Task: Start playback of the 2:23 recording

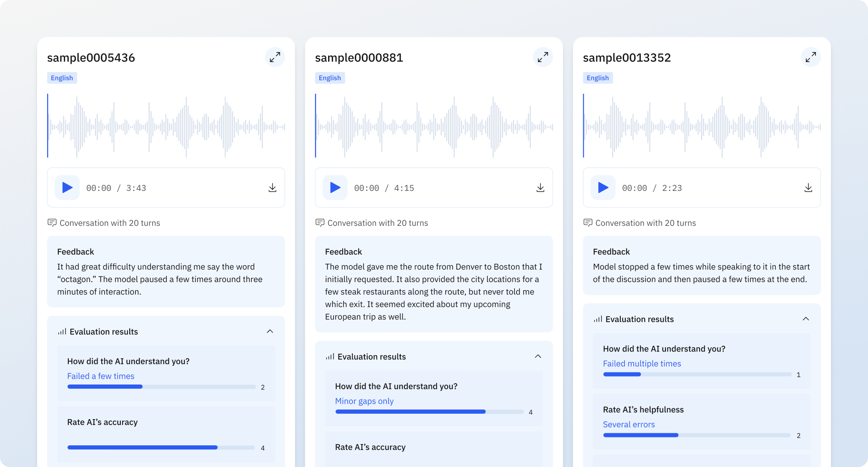Action: tap(603, 188)
